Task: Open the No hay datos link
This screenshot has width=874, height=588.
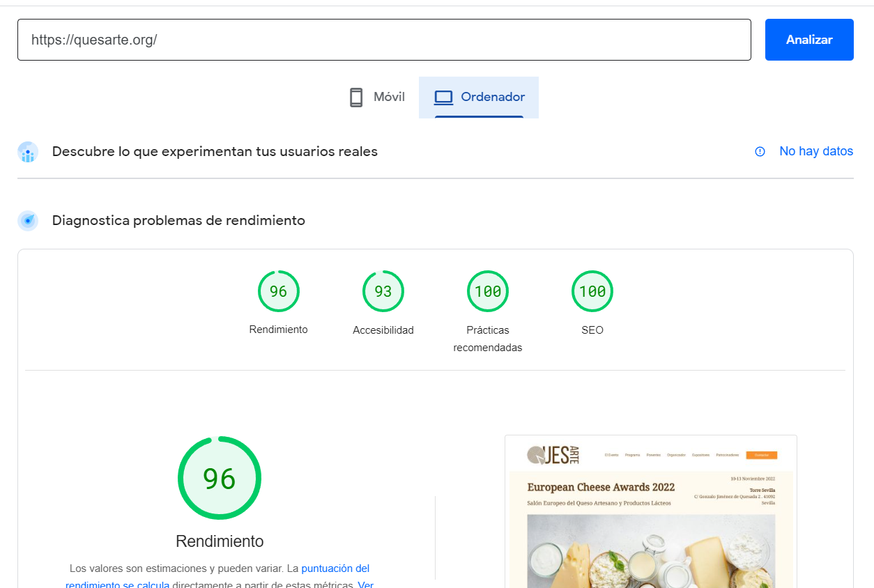Action: 815,151
